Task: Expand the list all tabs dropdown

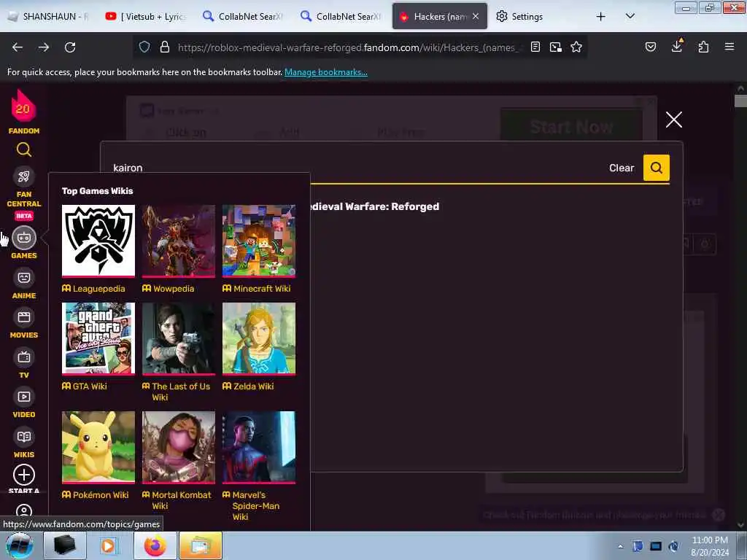Action: pyautogui.click(x=630, y=17)
